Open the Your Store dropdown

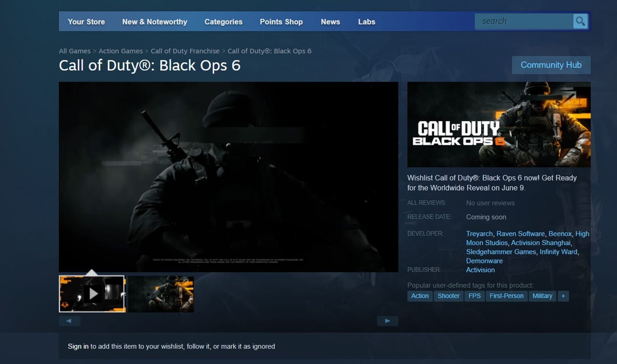[86, 22]
